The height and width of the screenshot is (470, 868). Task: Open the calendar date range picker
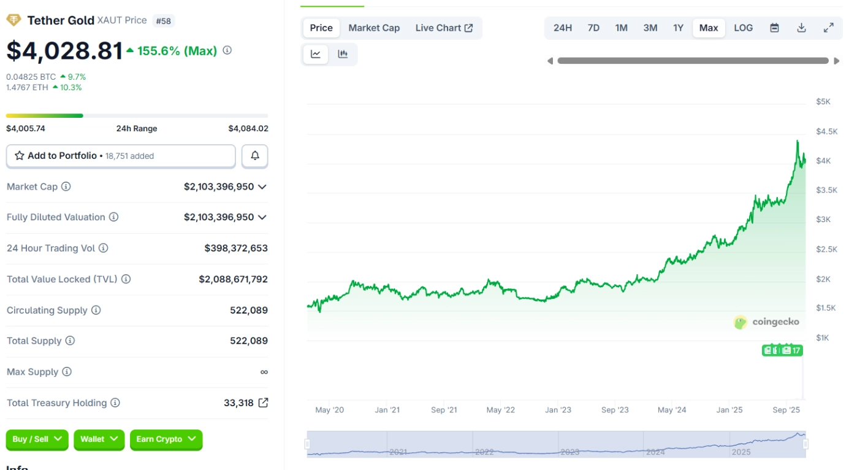(x=774, y=28)
